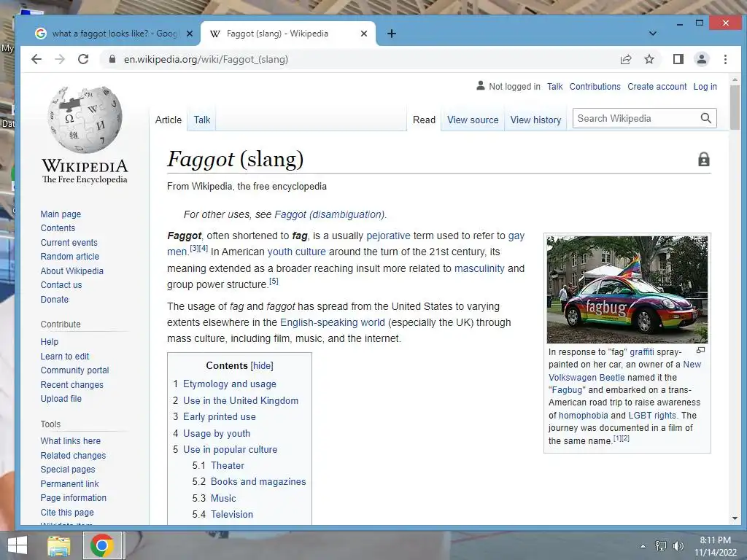
Task: Click the padlock site info icon
Action: pyautogui.click(x=112, y=59)
